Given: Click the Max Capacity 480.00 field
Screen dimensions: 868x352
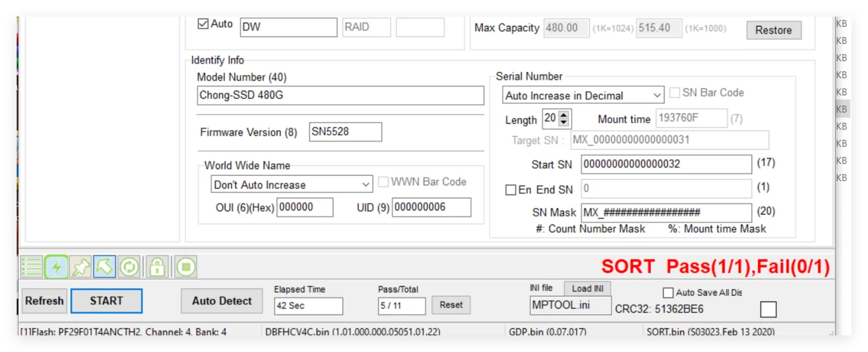Looking at the screenshot, I should [x=567, y=28].
